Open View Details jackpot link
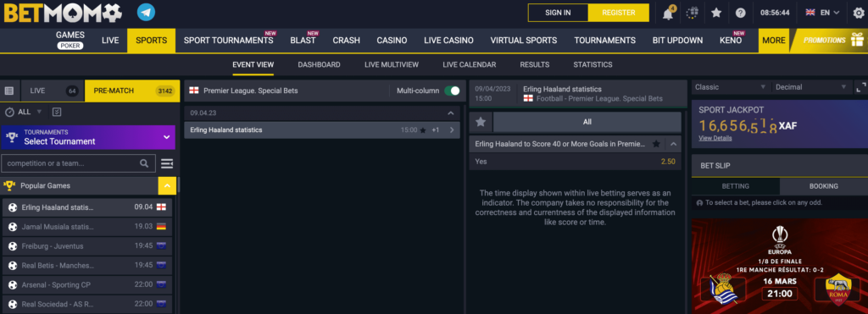The height and width of the screenshot is (314, 868). 715,138
